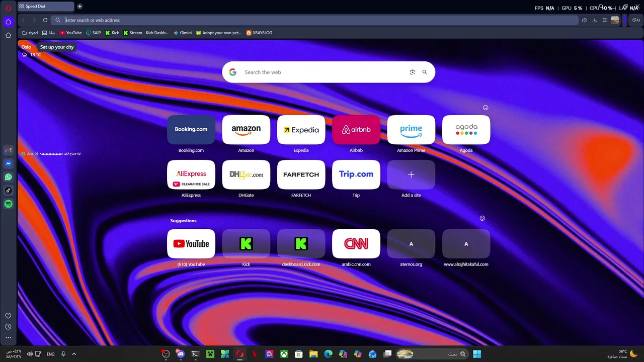Open the Airbnb speed dial tile
This screenshot has height=362, width=644.
(356, 130)
